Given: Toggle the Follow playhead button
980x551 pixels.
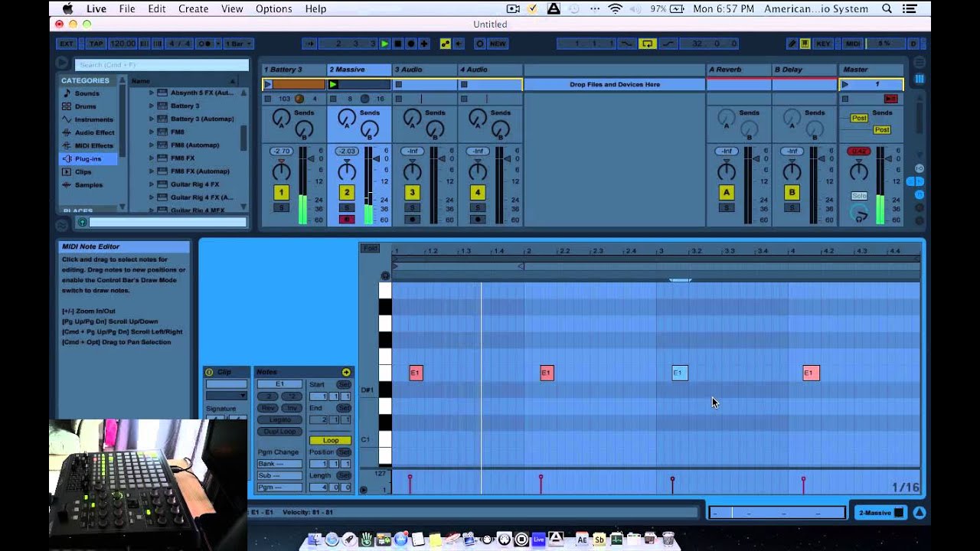Looking at the screenshot, I should pos(309,44).
